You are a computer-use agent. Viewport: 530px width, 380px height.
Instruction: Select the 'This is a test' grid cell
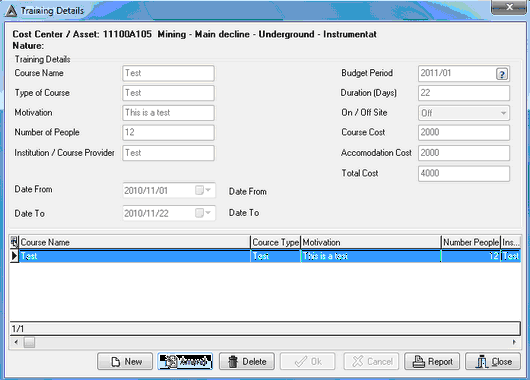(x=371, y=256)
